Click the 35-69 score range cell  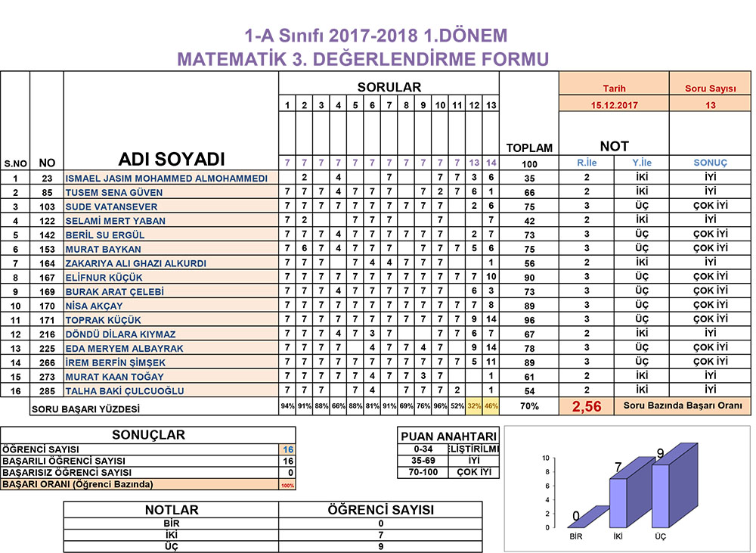pyautogui.click(x=423, y=461)
